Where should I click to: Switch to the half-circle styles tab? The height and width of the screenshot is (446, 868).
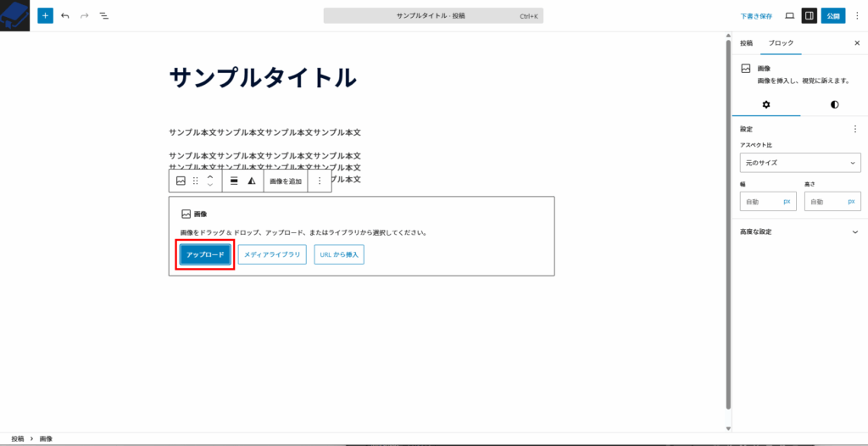[x=834, y=104]
